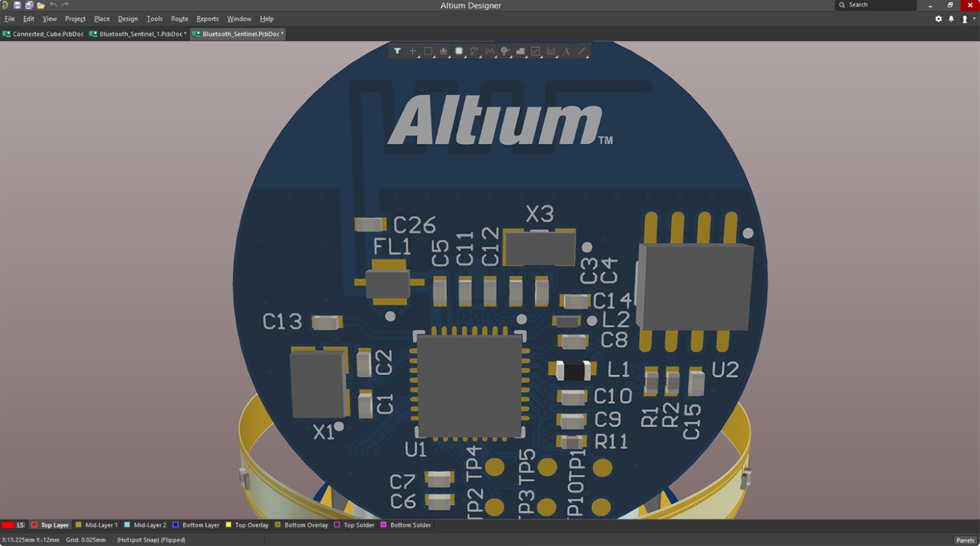Open the user account menu
The image size is (980, 546).
966,19
